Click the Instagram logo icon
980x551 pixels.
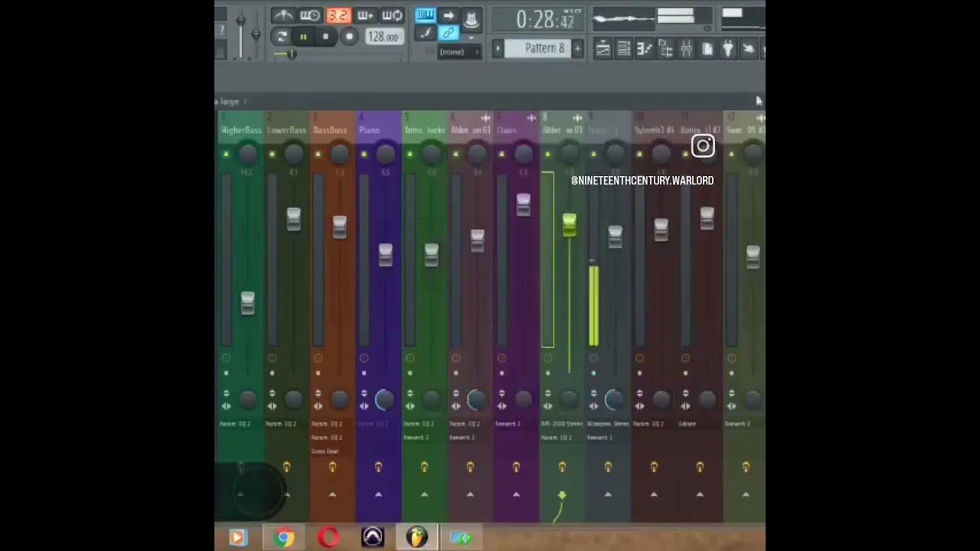pyautogui.click(x=703, y=146)
